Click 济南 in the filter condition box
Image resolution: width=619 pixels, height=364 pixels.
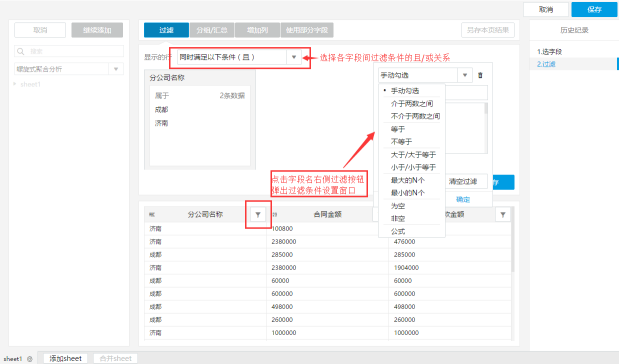(161, 123)
